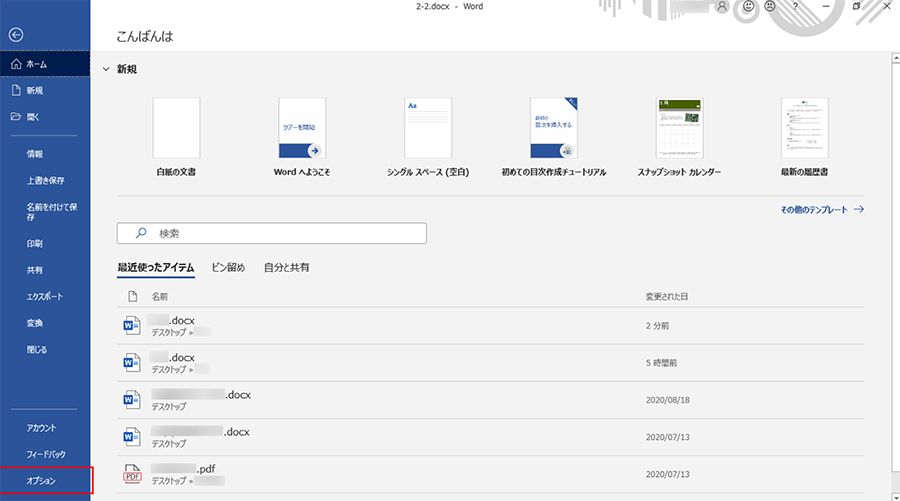Click Word icon of the 2020/08/18 file

tap(132, 400)
